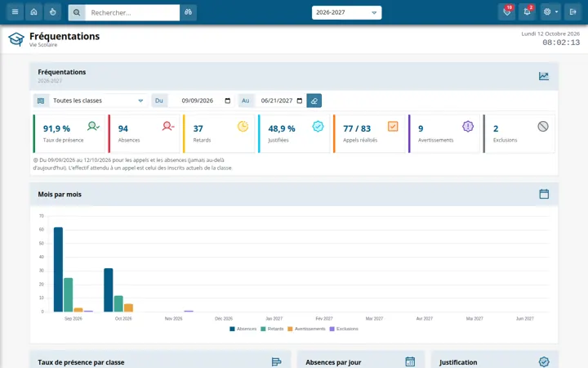This screenshot has width=588, height=368.
Task: Click the Oct 2026 retards bar
Action: coord(118,303)
